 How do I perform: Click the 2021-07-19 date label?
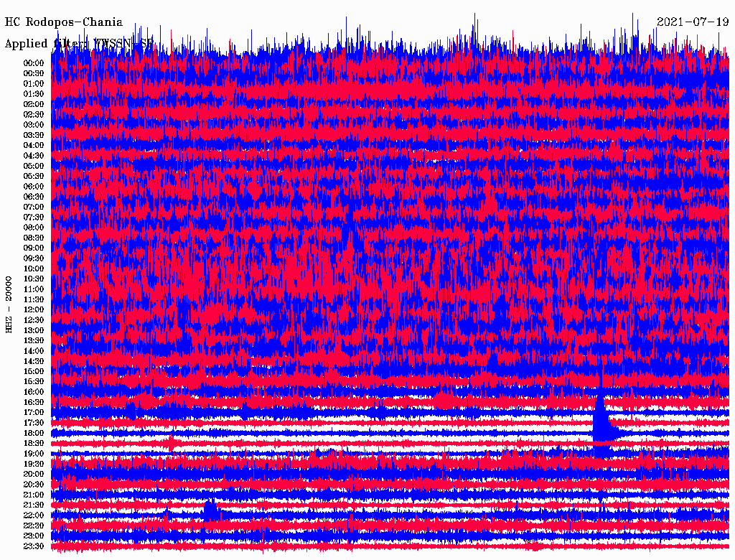(x=693, y=22)
